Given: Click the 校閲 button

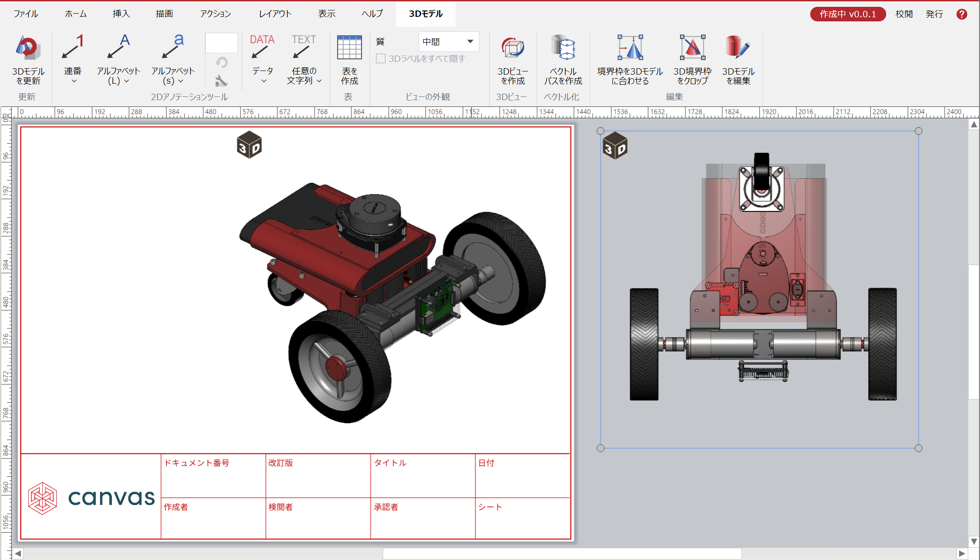Looking at the screenshot, I should coord(904,14).
